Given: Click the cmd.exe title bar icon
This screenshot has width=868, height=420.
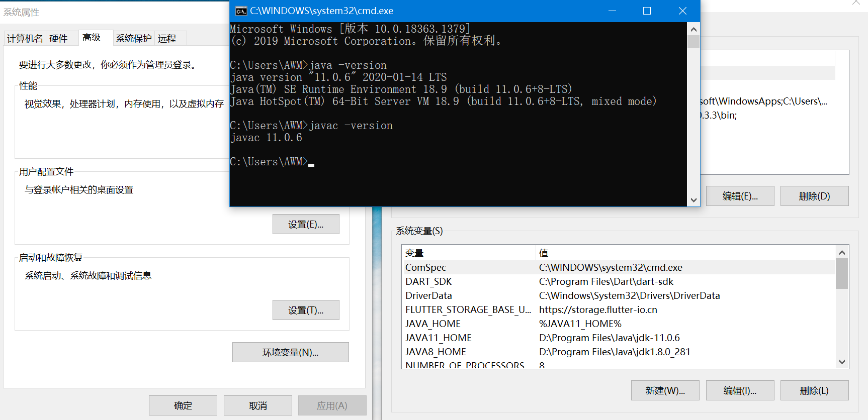Looking at the screenshot, I should (x=241, y=11).
